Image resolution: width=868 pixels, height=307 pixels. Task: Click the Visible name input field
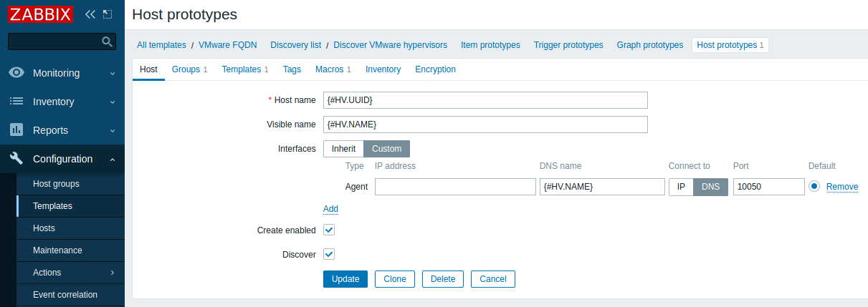point(485,125)
